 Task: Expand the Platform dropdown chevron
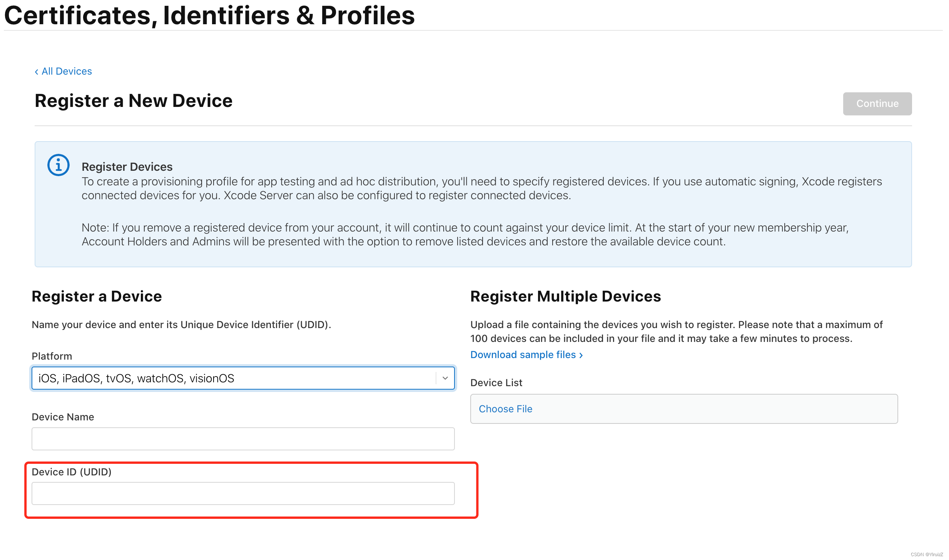coord(445,378)
